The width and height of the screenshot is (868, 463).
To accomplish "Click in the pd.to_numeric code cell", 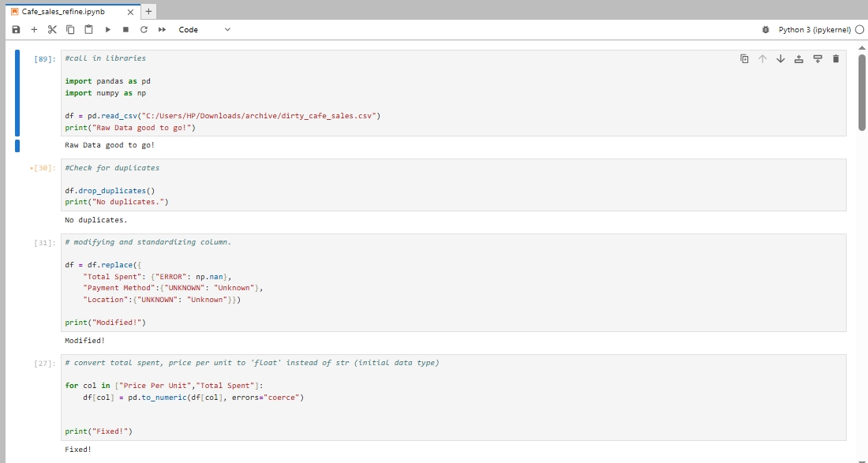I will (454, 398).
